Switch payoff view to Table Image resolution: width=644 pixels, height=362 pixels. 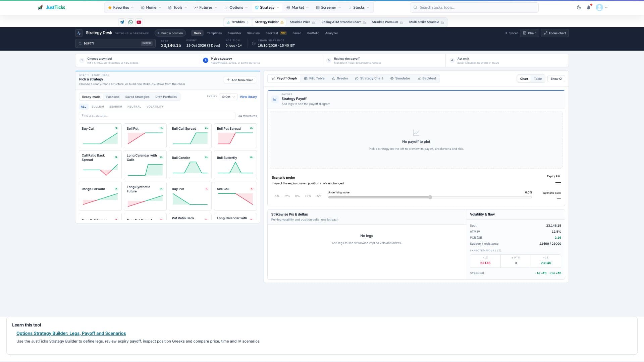[x=538, y=79]
